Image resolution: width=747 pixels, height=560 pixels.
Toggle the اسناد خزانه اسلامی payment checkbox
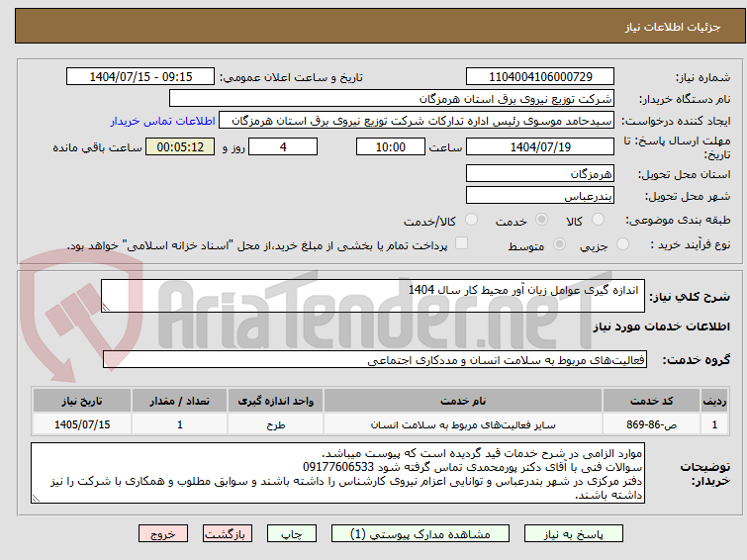coord(461,243)
